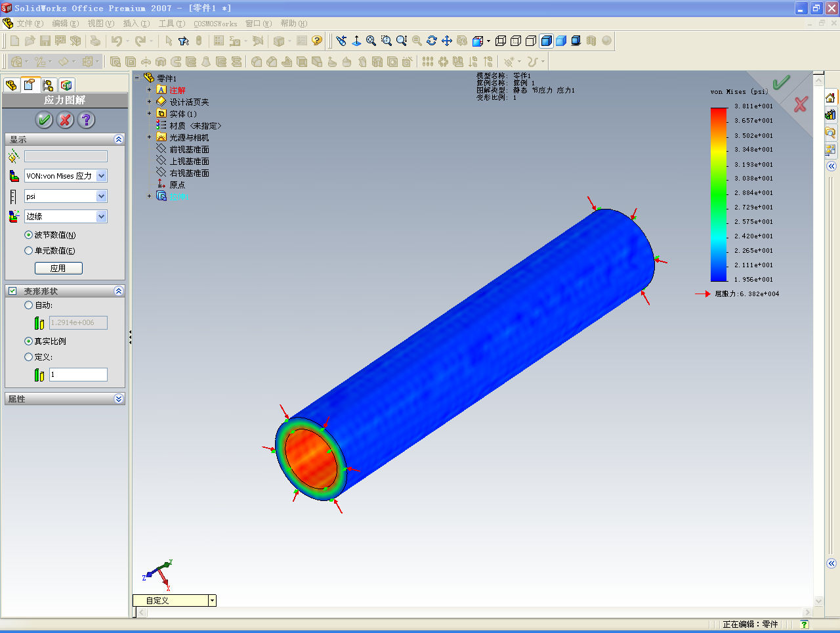This screenshot has width=840, height=633.
Task: Select the 波节数值 radio button
Action: [x=28, y=235]
